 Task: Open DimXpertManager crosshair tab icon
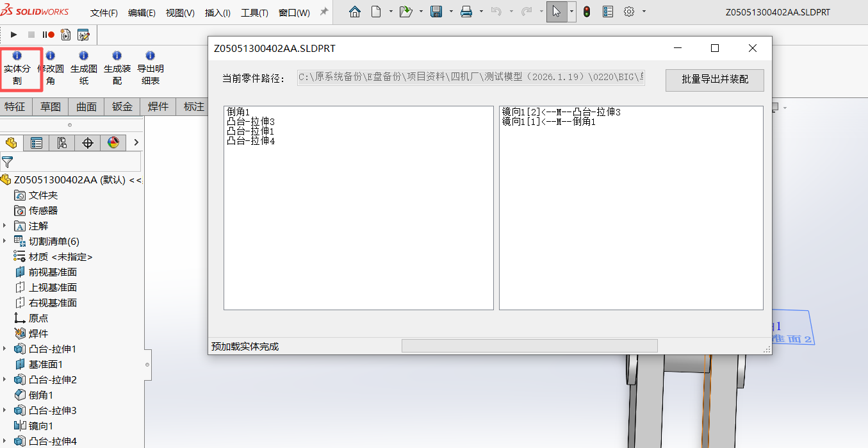point(88,142)
